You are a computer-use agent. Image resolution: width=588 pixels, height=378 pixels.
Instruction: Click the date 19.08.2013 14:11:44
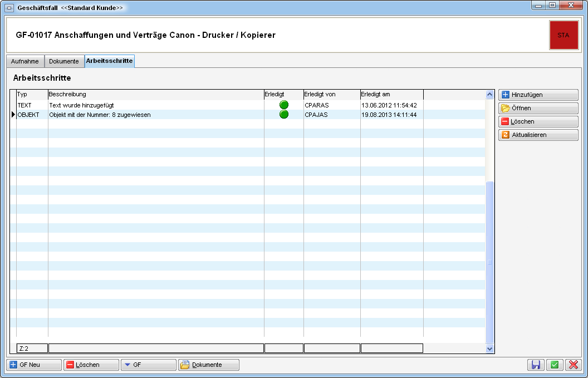[x=389, y=115]
